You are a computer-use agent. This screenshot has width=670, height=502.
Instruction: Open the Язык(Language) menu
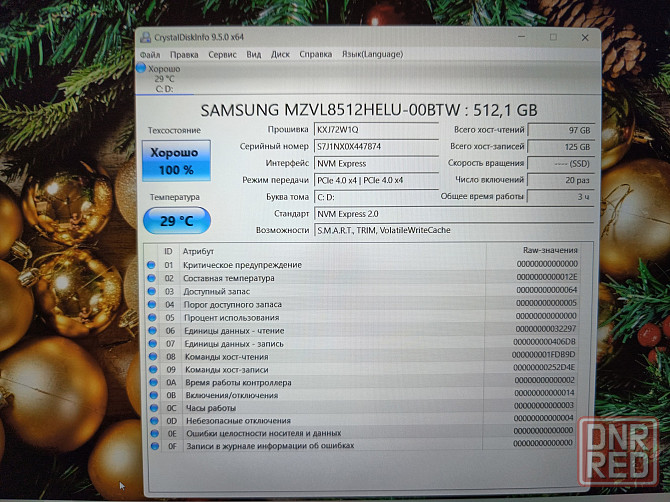pyautogui.click(x=373, y=54)
